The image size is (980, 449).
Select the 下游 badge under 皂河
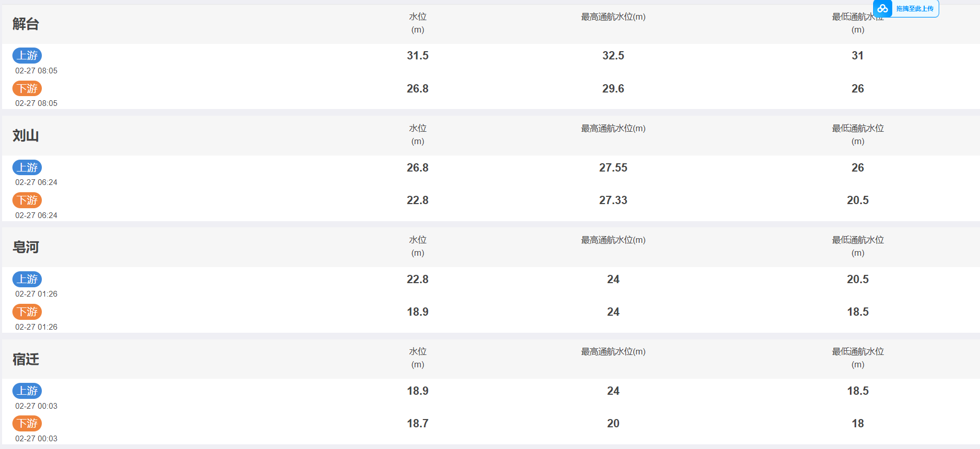[x=27, y=312]
